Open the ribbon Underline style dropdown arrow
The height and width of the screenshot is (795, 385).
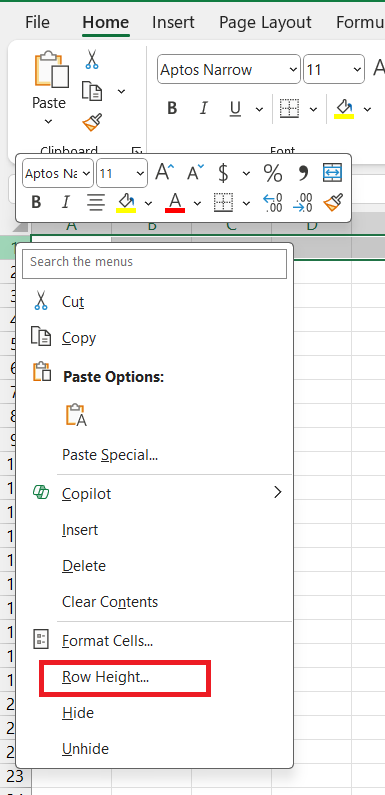point(259,109)
